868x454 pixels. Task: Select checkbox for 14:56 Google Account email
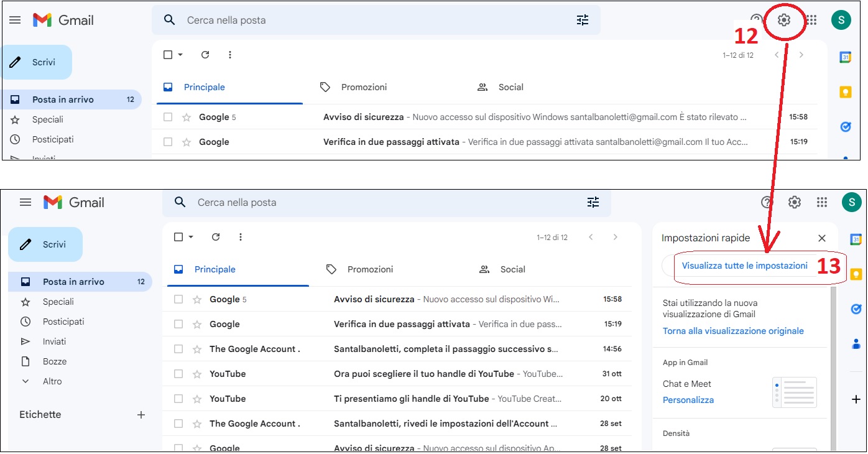(178, 349)
